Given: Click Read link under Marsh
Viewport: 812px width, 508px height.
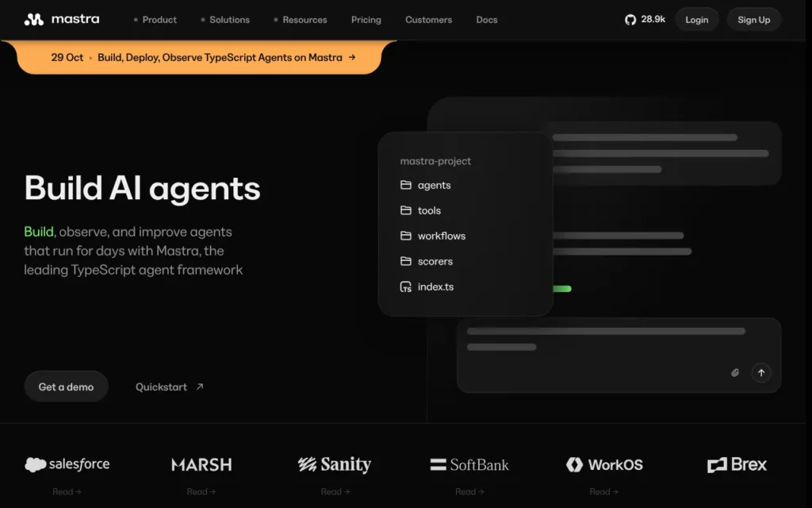Looking at the screenshot, I should pyautogui.click(x=201, y=491).
